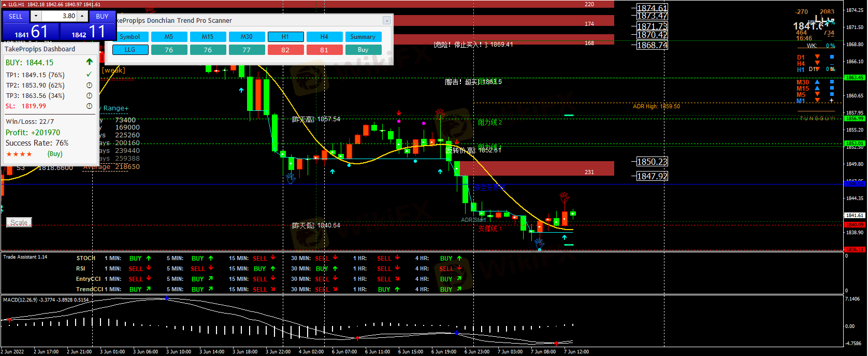868x356 pixels.
Task: Click the orange star rating in Dashboard
Action: point(19,154)
